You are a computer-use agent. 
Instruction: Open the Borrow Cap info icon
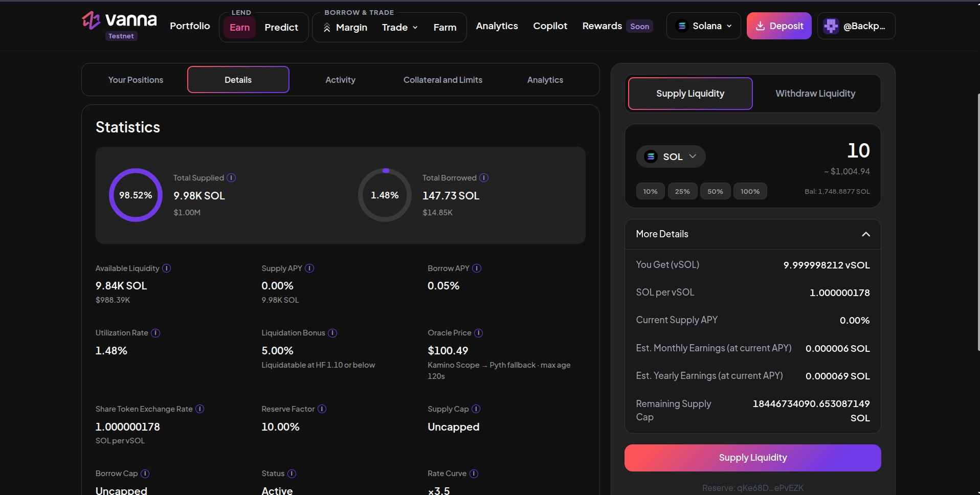point(145,474)
